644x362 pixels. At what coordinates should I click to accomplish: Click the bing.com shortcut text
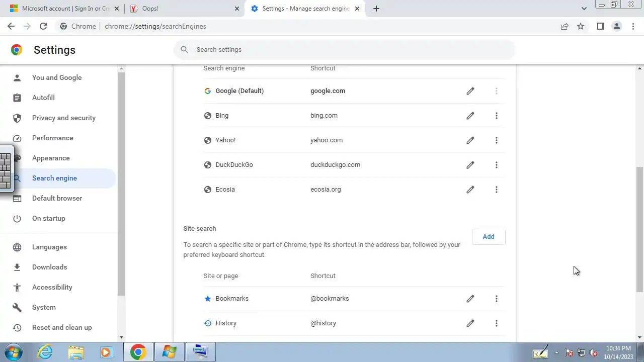[324, 116]
